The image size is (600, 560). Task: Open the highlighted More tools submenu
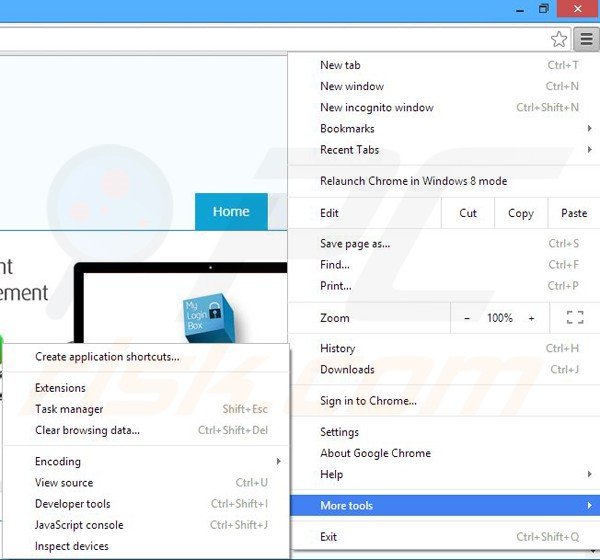[444, 506]
